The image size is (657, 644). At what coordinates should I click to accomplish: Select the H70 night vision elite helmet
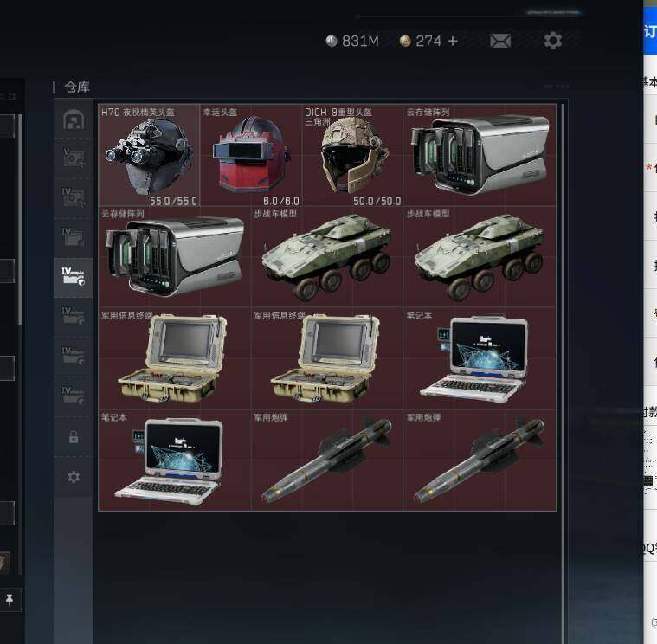[149, 155]
